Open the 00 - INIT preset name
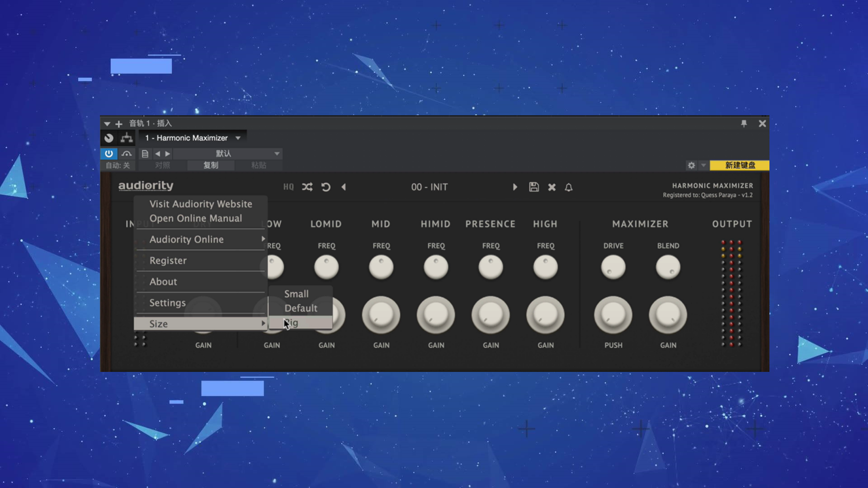 tap(429, 187)
